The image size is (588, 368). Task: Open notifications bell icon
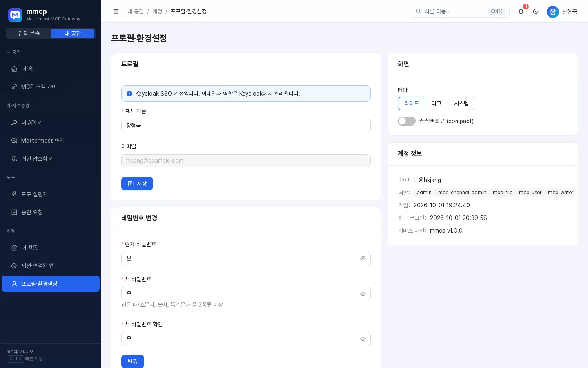pos(521,11)
